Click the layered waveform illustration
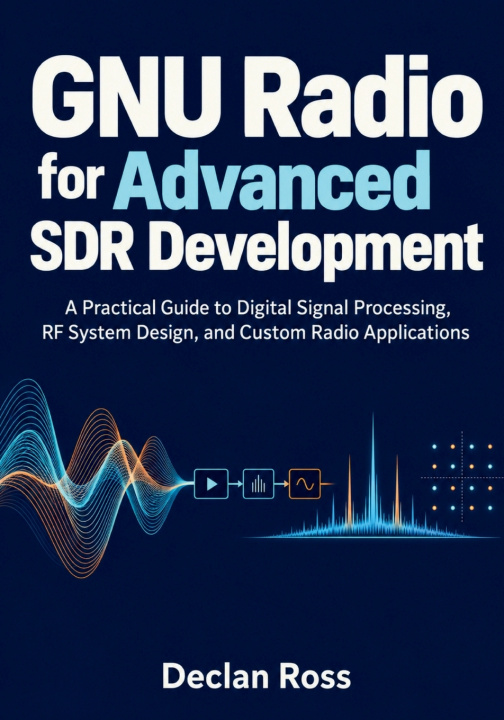504x720 pixels. coord(94,478)
